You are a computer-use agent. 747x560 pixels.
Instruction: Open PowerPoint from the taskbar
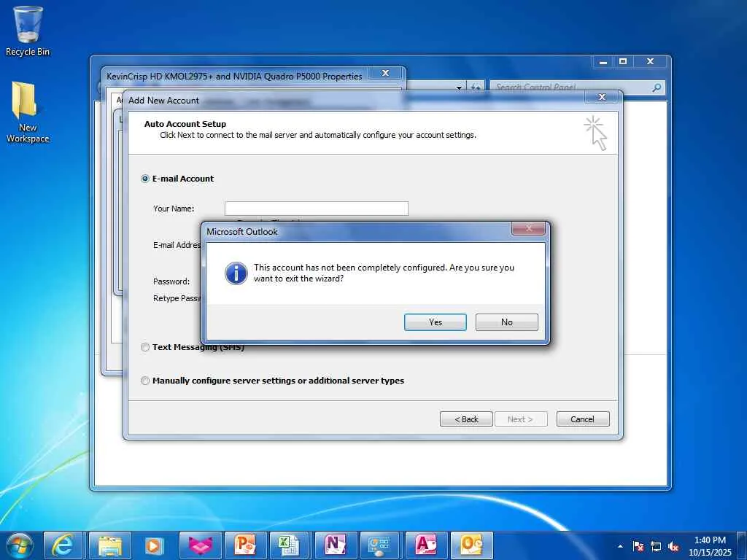pyautogui.click(x=245, y=545)
